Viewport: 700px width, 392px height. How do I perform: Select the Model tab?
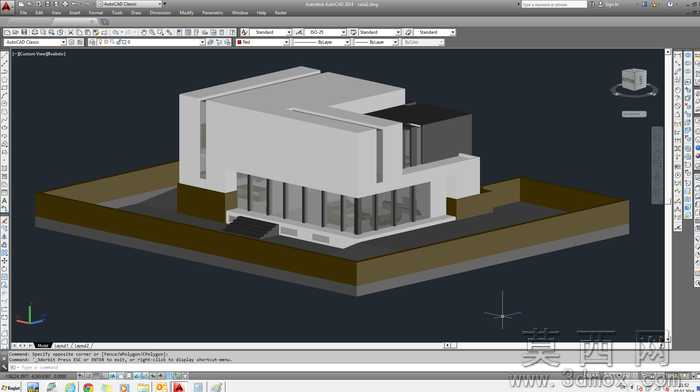click(x=43, y=346)
